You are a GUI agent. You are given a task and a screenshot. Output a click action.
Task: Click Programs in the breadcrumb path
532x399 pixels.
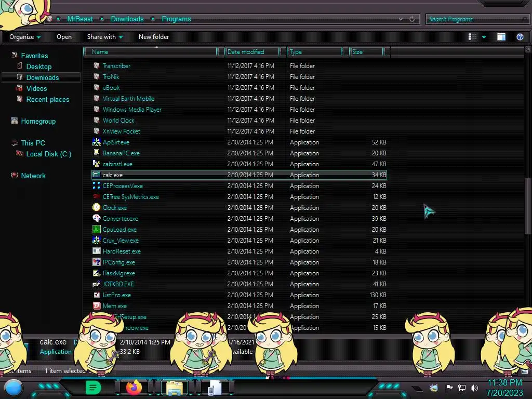click(176, 19)
